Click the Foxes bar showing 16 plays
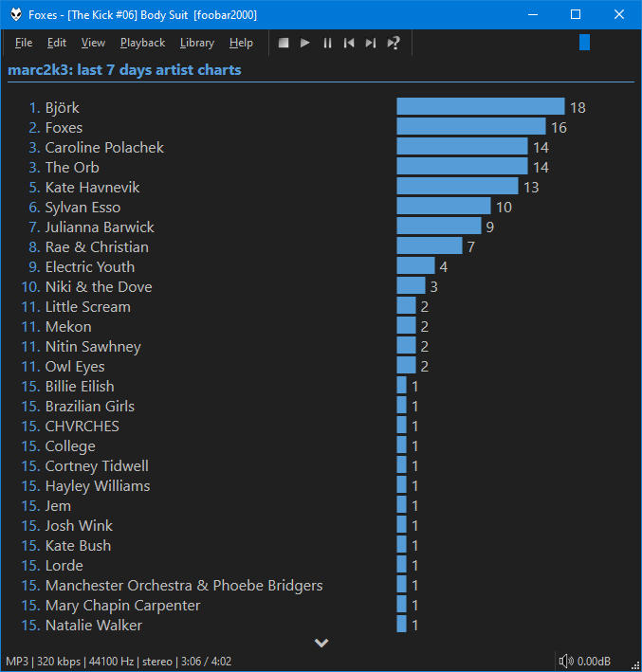642x672 pixels. (471, 126)
